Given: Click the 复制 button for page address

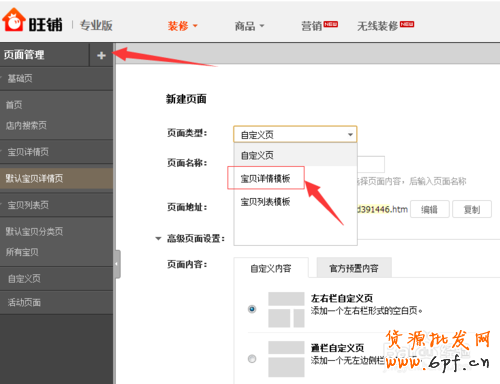Looking at the screenshot, I should point(472,210).
